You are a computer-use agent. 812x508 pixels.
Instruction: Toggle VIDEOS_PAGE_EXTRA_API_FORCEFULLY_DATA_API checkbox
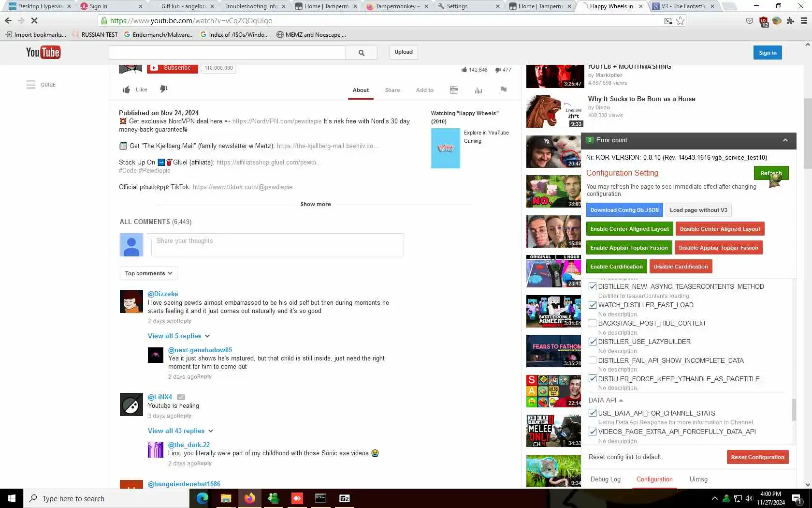(593, 432)
